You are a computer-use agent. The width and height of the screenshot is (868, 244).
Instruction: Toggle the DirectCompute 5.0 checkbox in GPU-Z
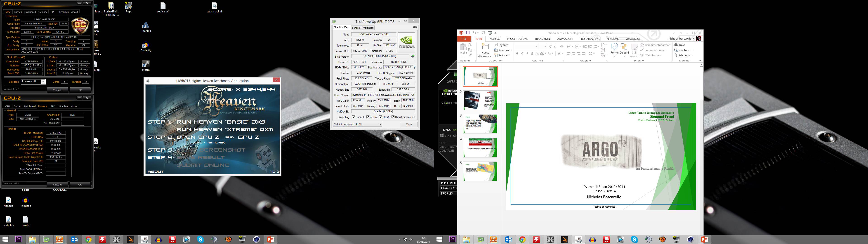(x=393, y=117)
